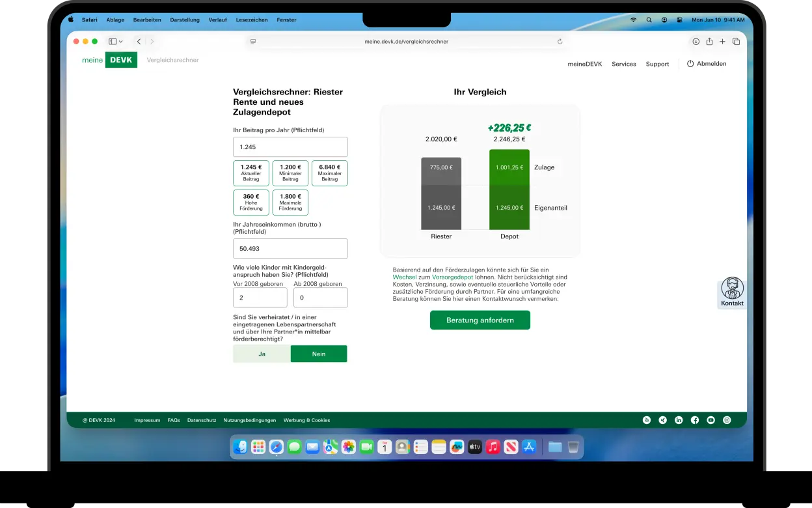Open App Store in the Dock
Viewport: 812px width, 508px height.
pyautogui.click(x=529, y=447)
